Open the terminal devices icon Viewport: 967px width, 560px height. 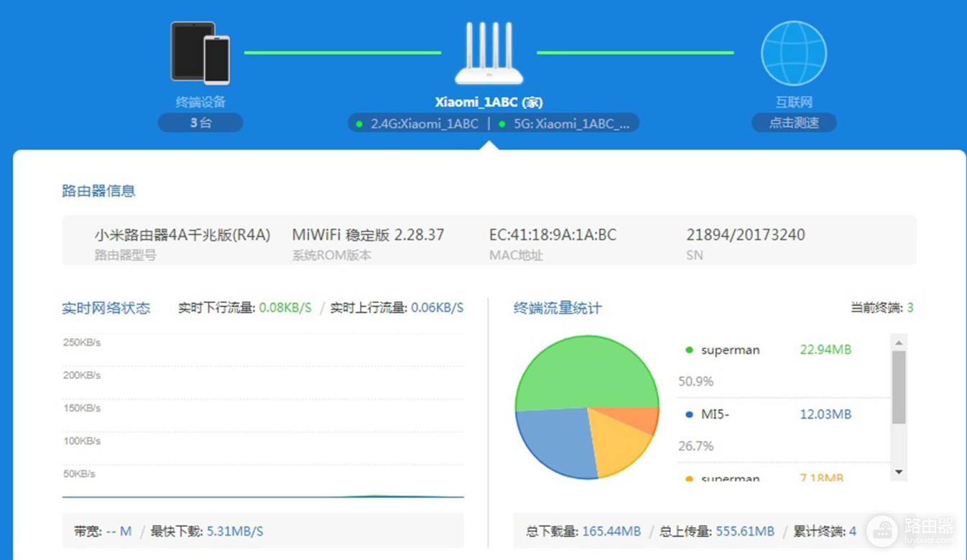point(200,52)
